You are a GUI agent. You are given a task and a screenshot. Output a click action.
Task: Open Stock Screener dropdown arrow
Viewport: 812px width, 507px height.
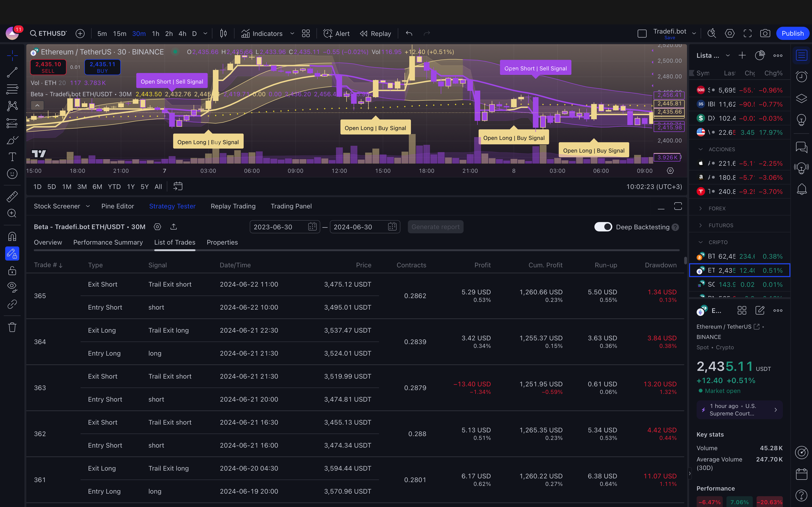pyautogui.click(x=88, y=206)
